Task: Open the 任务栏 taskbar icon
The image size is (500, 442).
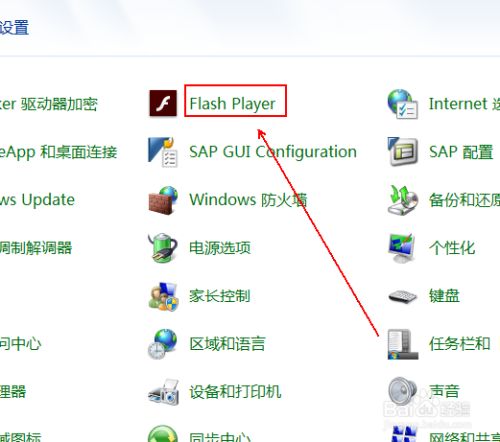Action: coord(403,344)
